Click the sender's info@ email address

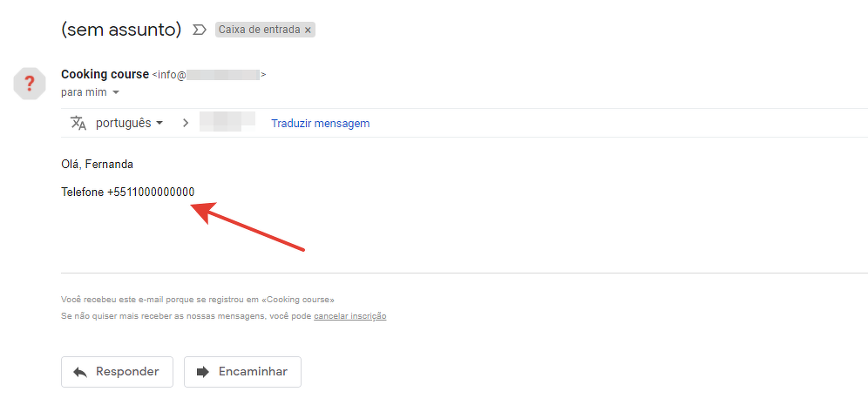click(x=208, y=75)
